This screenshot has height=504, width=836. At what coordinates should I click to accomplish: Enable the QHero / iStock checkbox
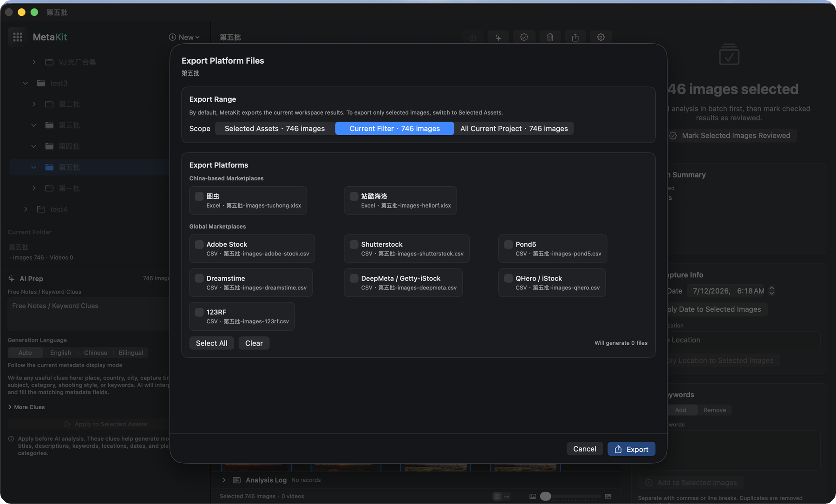tap(509, 278)
